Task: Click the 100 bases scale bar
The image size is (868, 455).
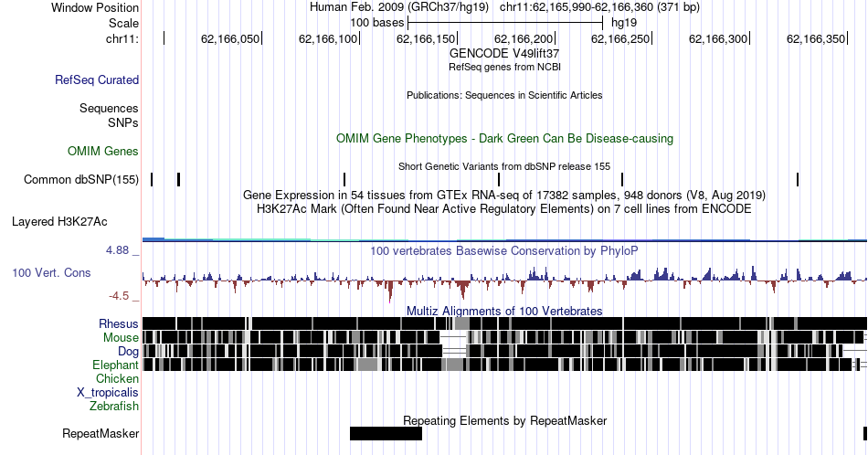Action: [x=505, y=23]
